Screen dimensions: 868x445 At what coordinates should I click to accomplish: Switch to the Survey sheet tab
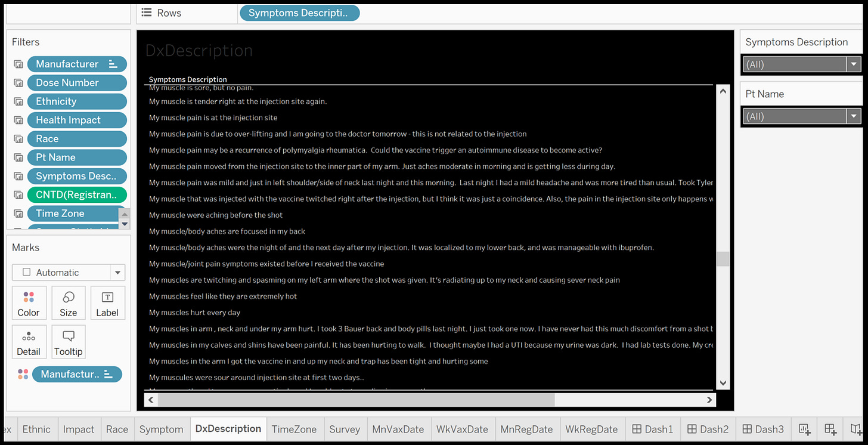tap(345, 429)
